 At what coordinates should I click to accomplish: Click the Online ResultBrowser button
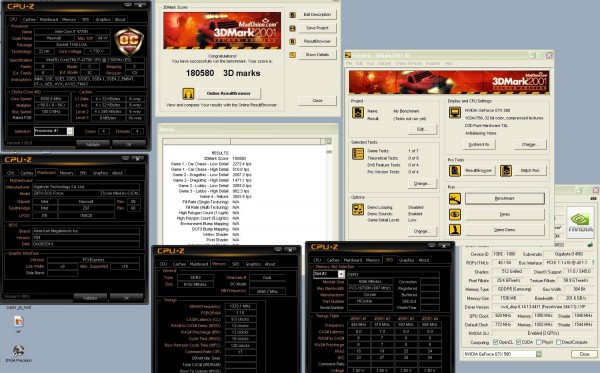pos(229,93)
